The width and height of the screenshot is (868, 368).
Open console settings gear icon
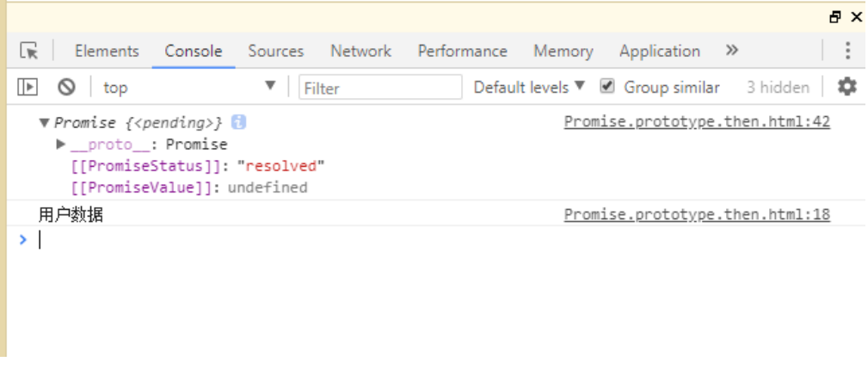pyautogui.click(x=847, y=87)
